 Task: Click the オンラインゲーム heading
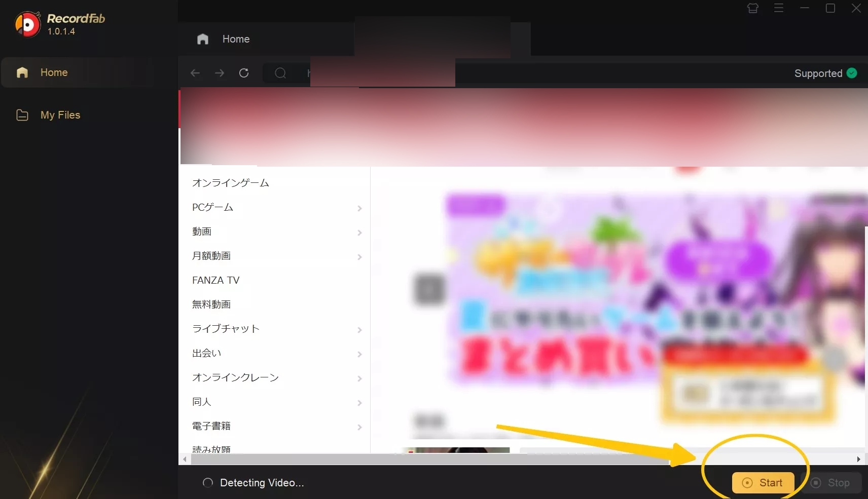pos(231,183)
